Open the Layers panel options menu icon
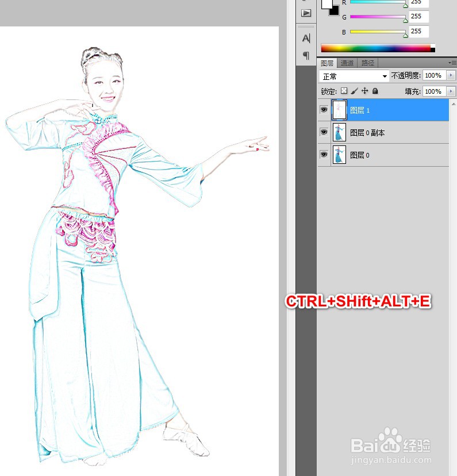Image resolution: width=457 pixels, height=476 pixels. pyautogui.click(x=452, y=63)
